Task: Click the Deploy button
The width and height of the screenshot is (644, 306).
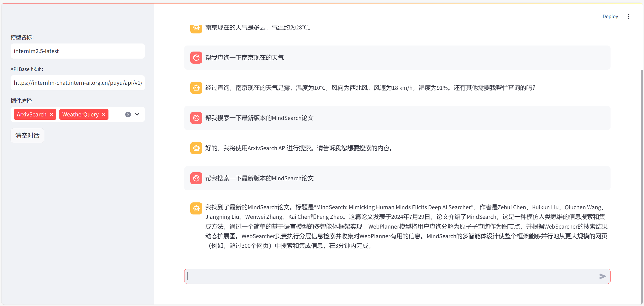Action: (610, 16)
